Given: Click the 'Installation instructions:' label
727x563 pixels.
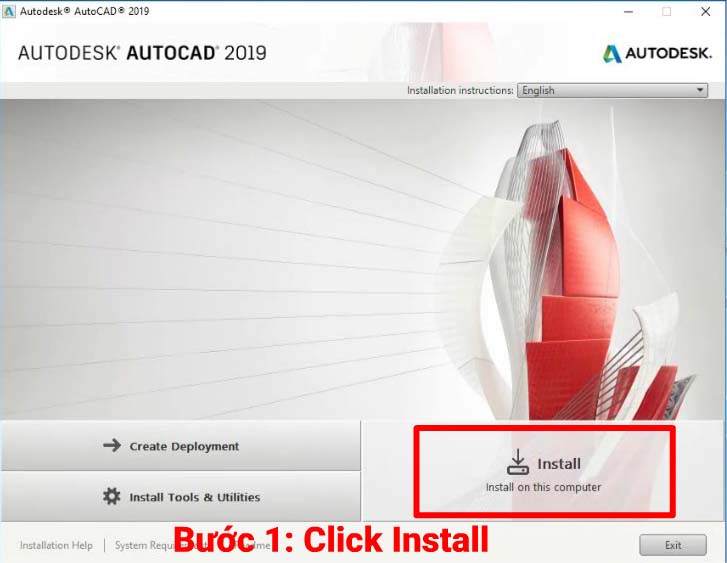Looking at the screenshot, I should (x=460, y=90).
